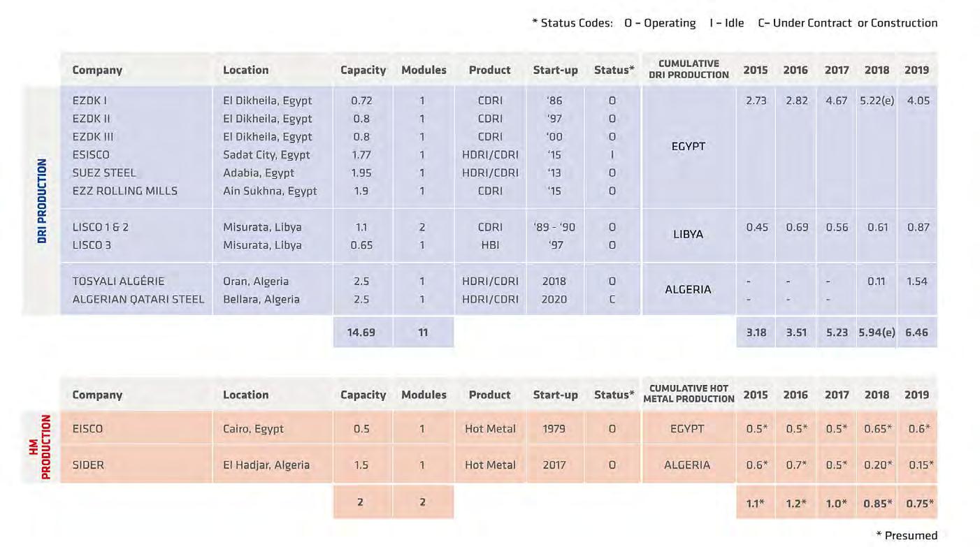The height and width of the screenshot is (547, 980).
Task: Click the ESISCO company cell
Action: click(91, 155)
